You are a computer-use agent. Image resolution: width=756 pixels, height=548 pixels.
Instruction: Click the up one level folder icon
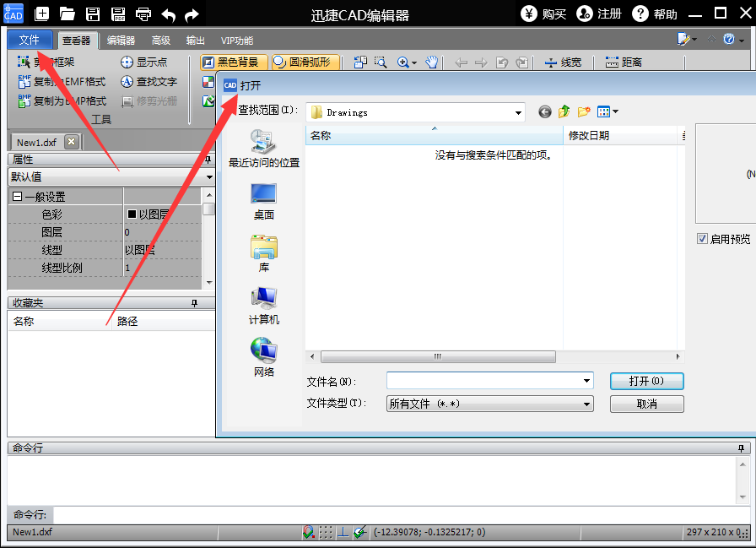[x=564, y=112]
